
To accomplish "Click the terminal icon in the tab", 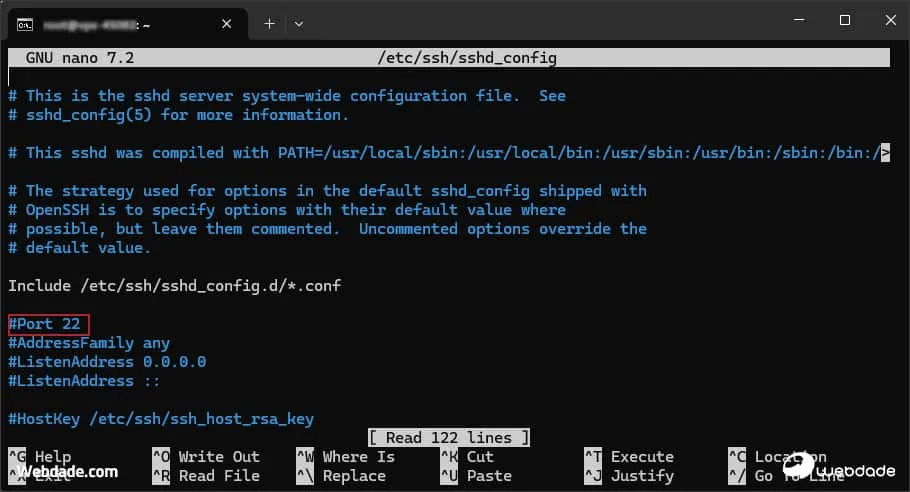I will [x=27, y=22].
